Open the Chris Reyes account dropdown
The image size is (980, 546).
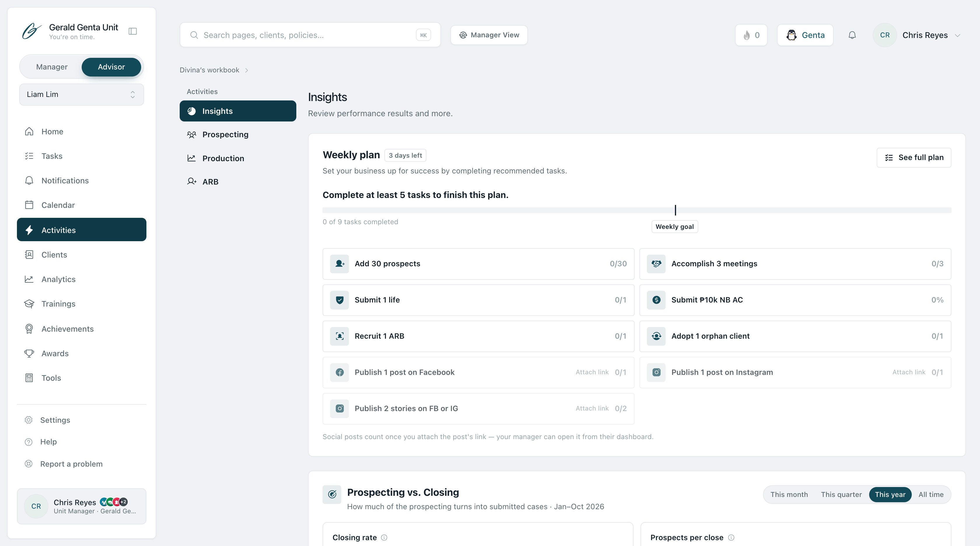917,35
